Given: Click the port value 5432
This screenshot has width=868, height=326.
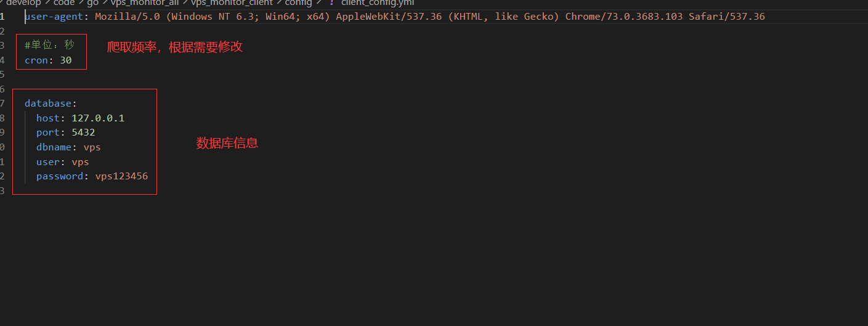Looking at the screenshot, I should [83, 132].
